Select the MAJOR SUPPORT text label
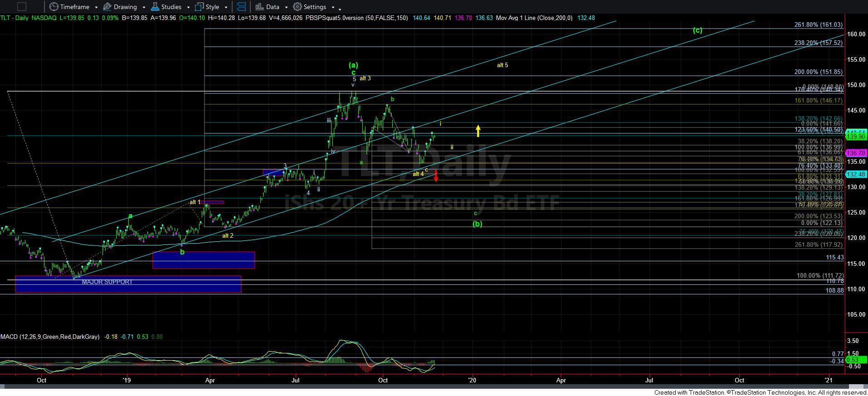Image resolution: width=868 pixels, height=396 pixels. [107, 282]
